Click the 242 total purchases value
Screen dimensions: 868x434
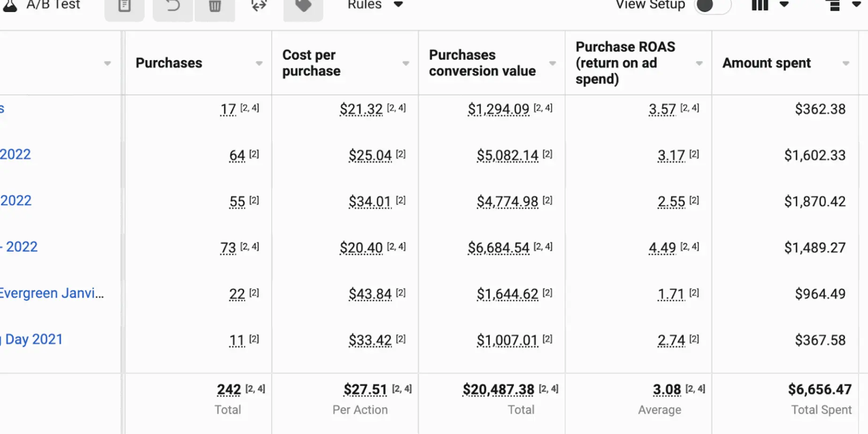[229, 389]
